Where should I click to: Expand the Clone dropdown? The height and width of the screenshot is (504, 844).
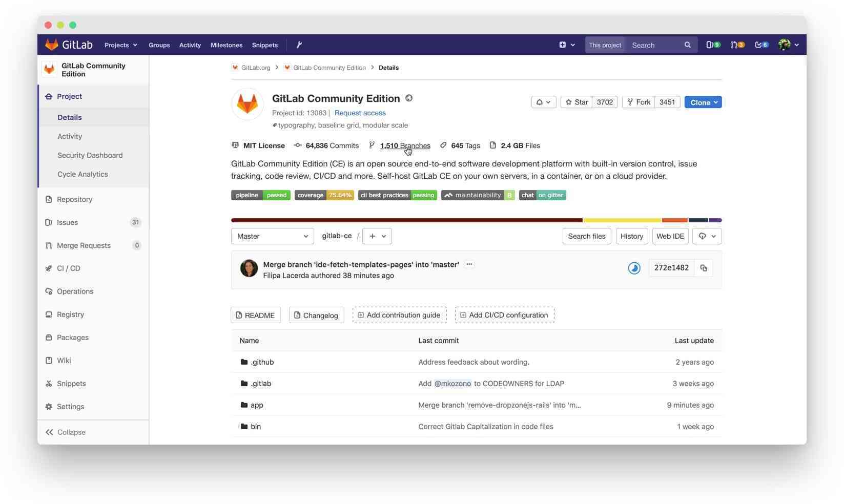(703, 102)
